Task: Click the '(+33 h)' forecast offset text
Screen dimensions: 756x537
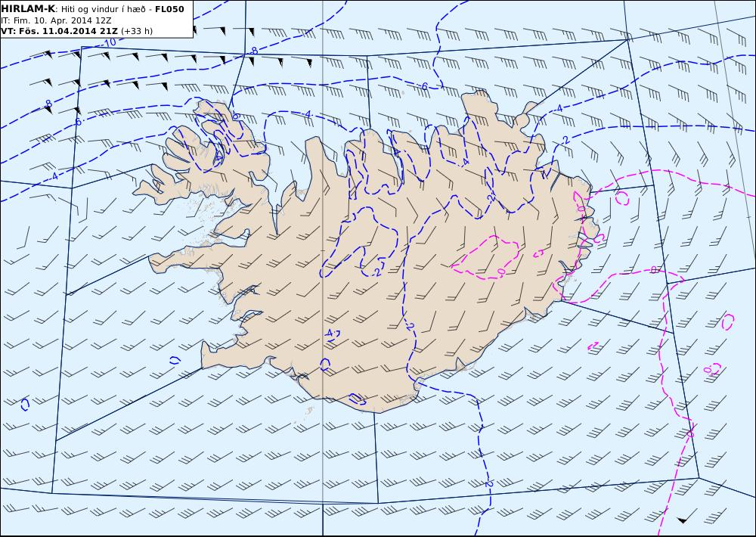Action: click(x=136, y=31)
